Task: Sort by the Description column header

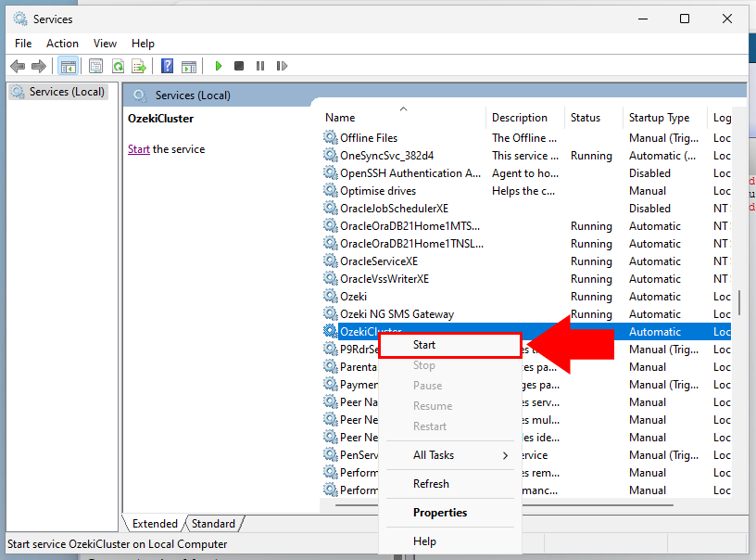Action: click(x=525, y=118)
